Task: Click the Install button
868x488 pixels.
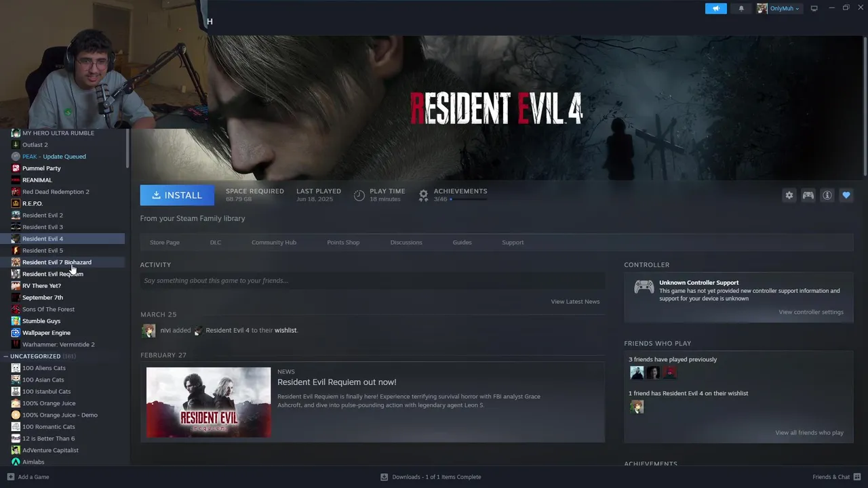Action: (x=177, y=195)
